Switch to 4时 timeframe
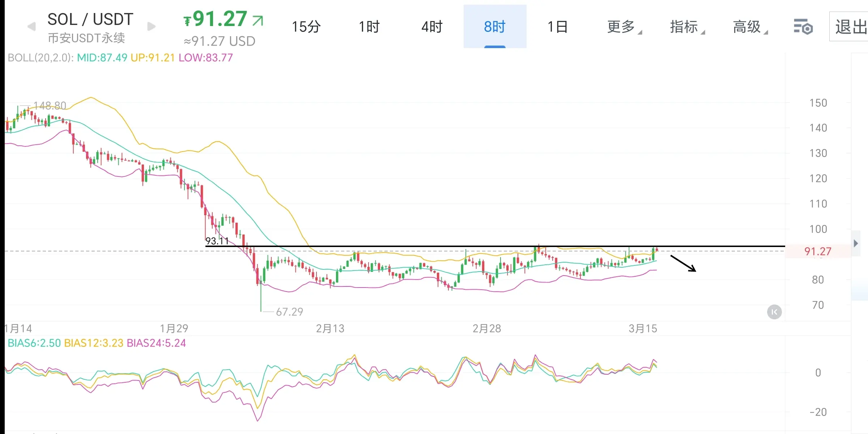The height and width of the screenshot is (434, 868). click(432, 27)
